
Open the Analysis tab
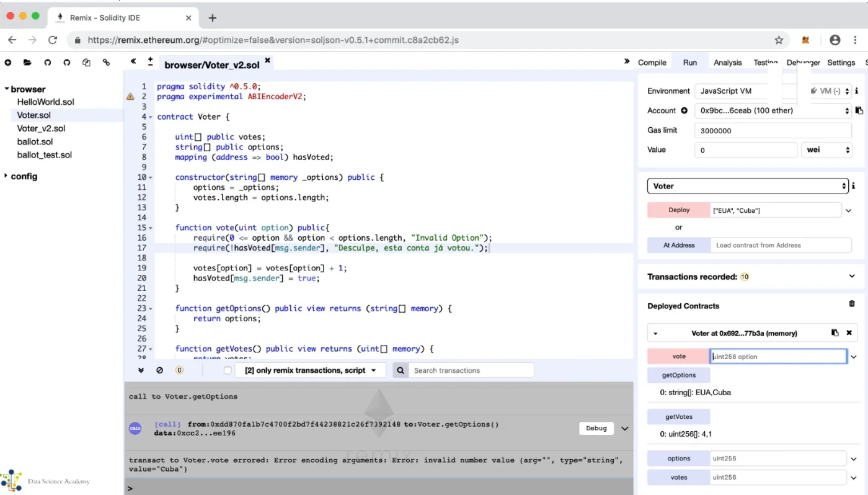(x=728, y=63)
